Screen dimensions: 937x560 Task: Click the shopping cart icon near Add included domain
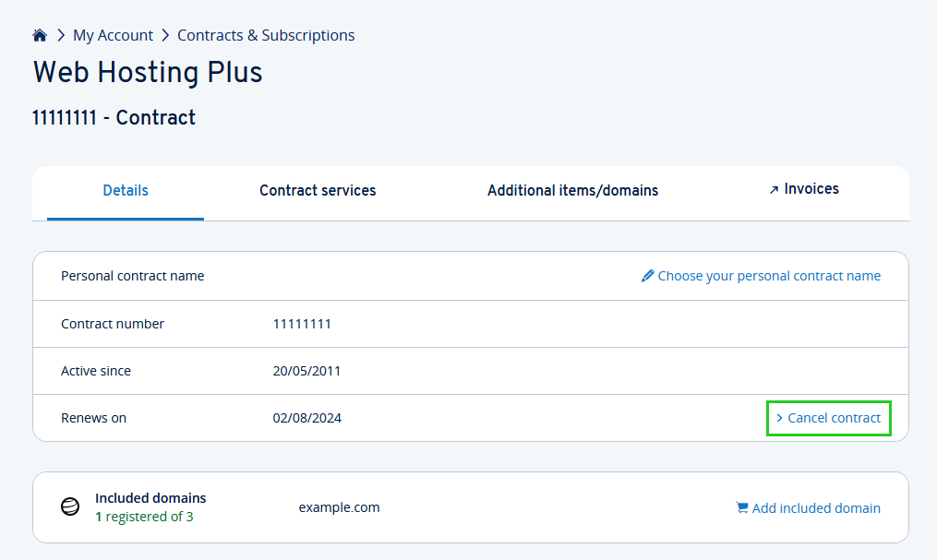741,507
